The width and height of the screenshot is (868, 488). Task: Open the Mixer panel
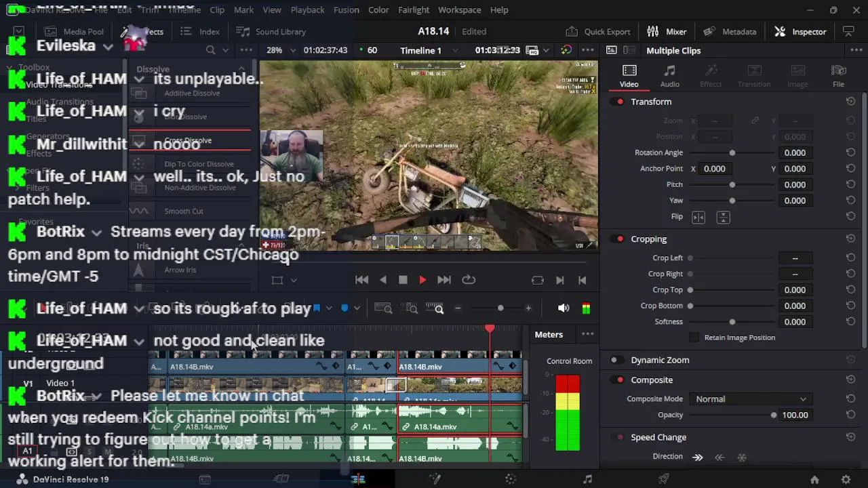[667, 31]
